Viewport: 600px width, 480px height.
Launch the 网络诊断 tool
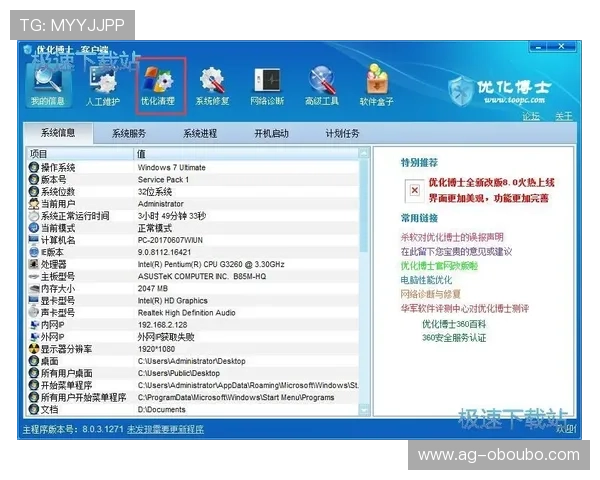pos(267,86)
